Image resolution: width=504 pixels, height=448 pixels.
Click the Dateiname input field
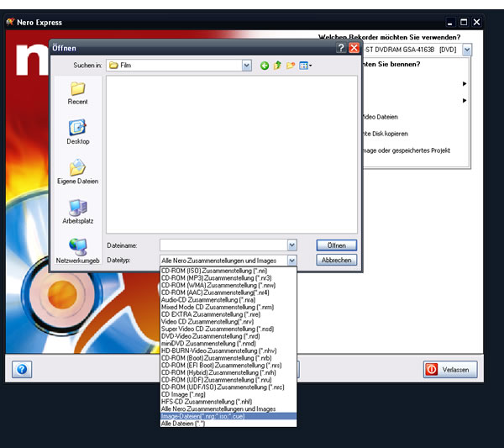(223, 245)
